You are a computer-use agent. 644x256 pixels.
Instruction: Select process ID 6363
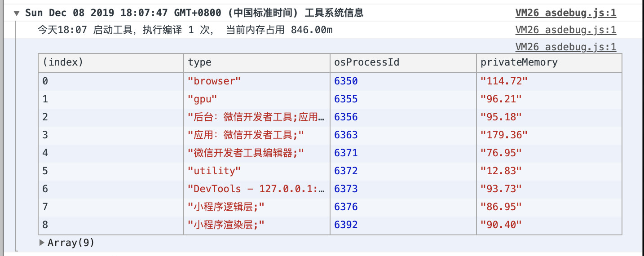point(346,135)
